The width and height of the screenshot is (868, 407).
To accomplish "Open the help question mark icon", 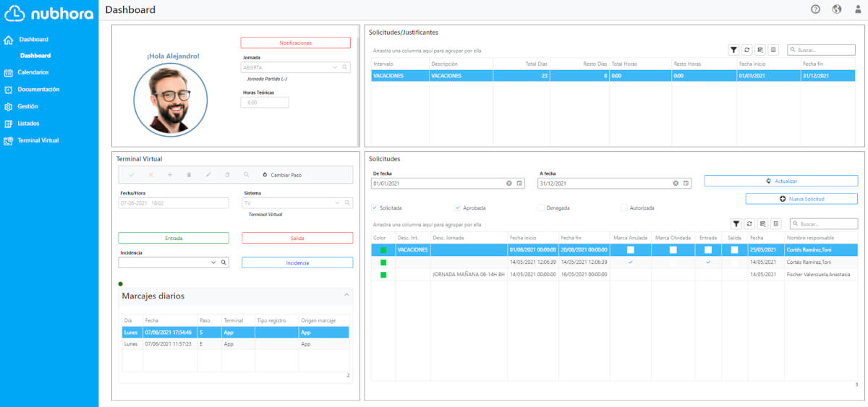I will [816, 9].
